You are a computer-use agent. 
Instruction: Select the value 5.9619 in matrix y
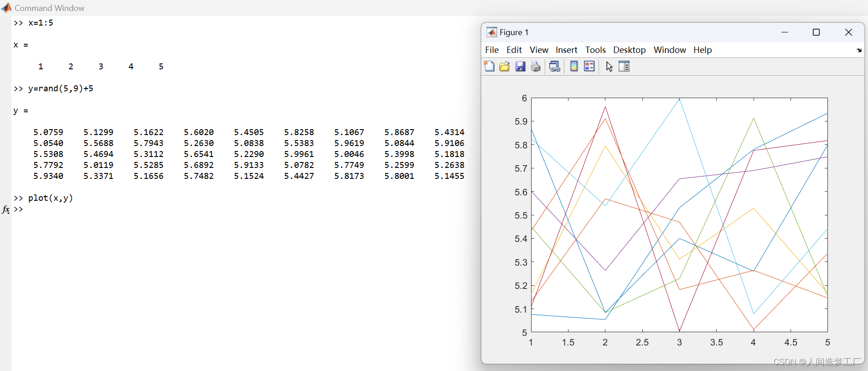(349, 143)
